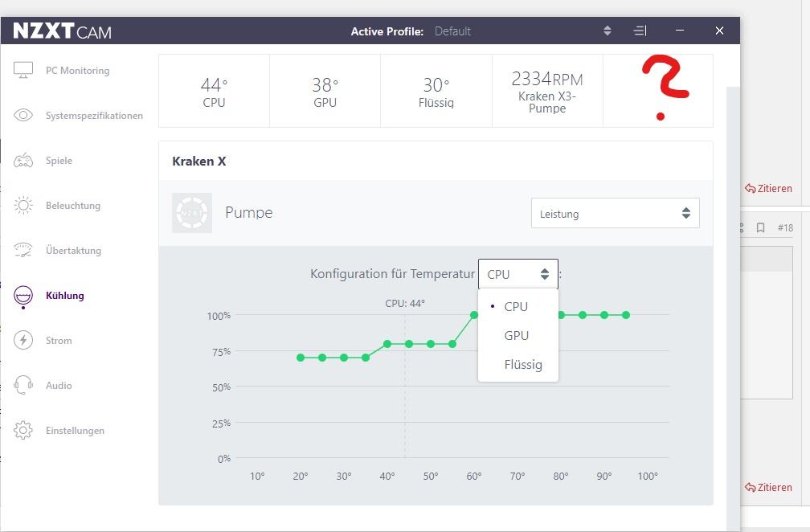This screenshot has width=810, height=532.
Task: Click the 38° GPU temperature tile
Action: [x=325, y=91]
